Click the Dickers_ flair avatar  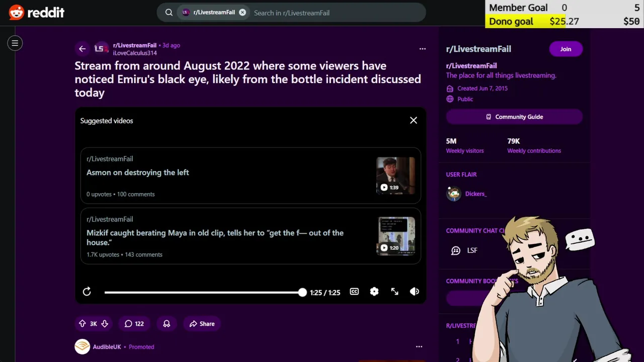click(454, 194)
